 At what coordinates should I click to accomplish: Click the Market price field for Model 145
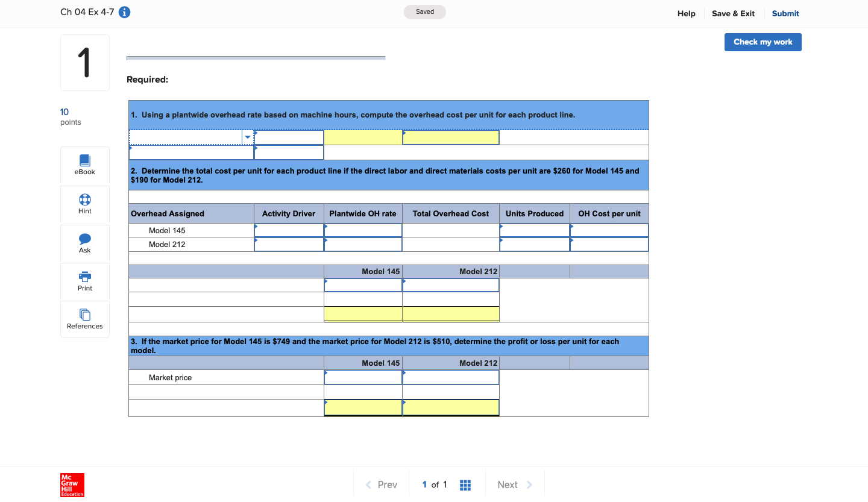pyautogui.click(x=363, y=377)
